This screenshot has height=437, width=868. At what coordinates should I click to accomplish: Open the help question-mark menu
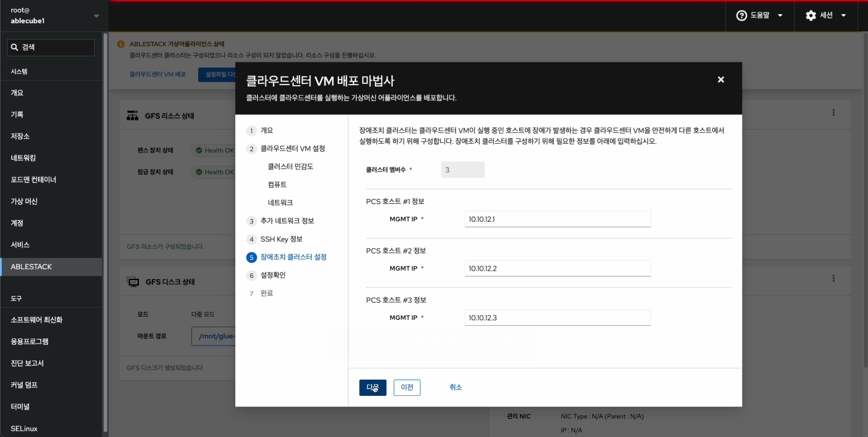pyautogui.click(x=742, y=16)
